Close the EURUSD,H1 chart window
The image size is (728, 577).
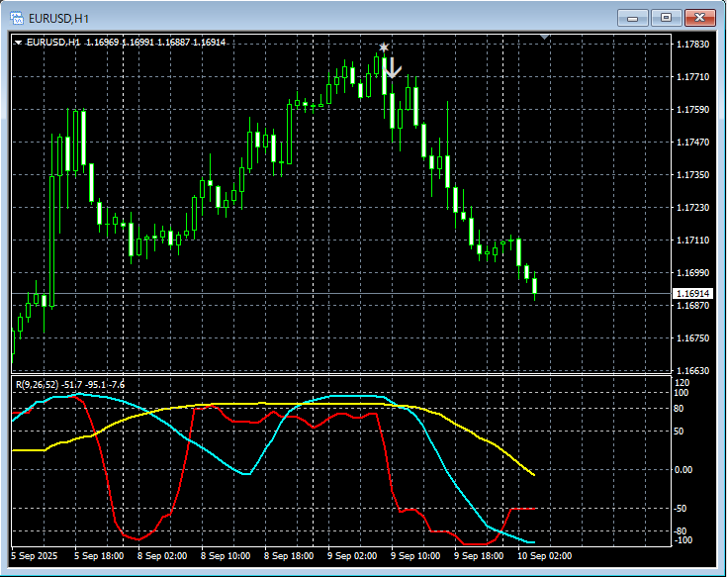(699, 17)
